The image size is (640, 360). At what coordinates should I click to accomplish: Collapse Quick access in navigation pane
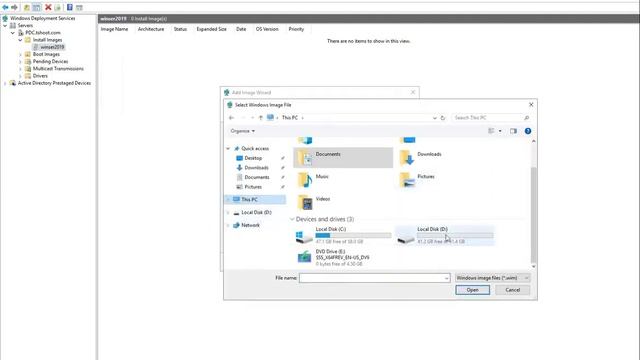(x=228, y=149)
